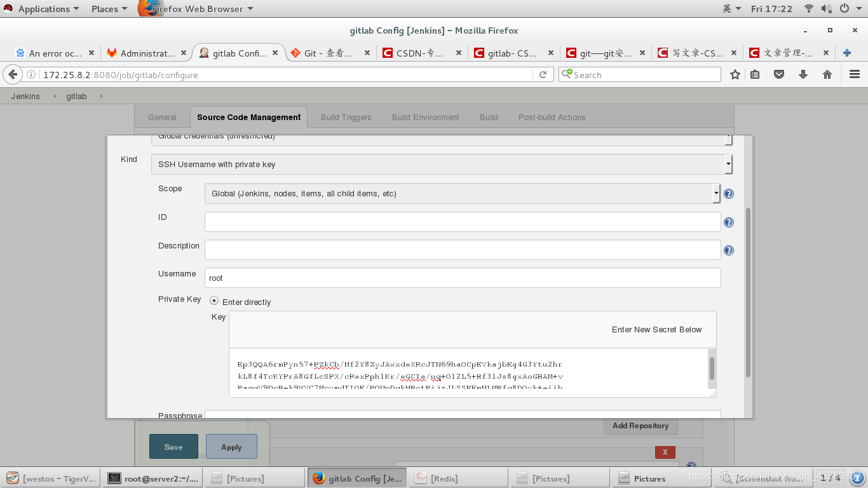Open the Global credentials domain dropdown

(442, 139)
